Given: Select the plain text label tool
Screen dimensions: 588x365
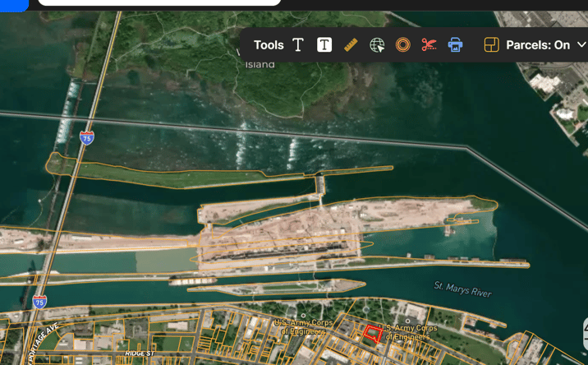Looking at the screenshot, I should pos(298,44).
